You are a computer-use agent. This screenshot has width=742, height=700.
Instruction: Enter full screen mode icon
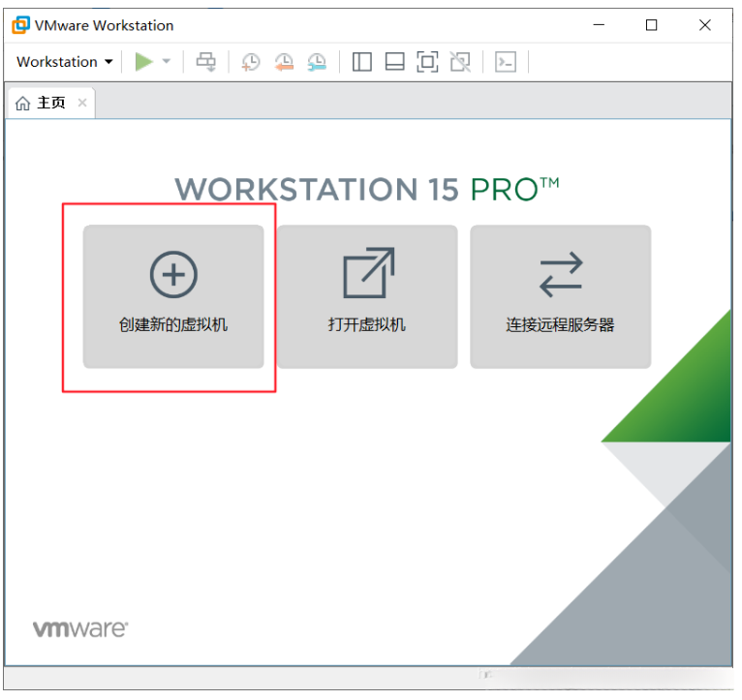[x=427, y=62]
